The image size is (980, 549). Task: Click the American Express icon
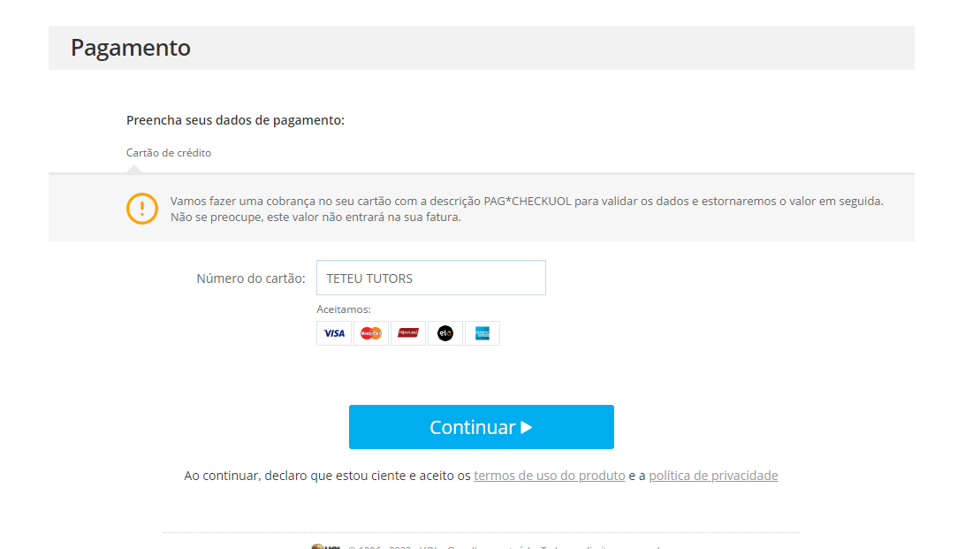point(482,333)
